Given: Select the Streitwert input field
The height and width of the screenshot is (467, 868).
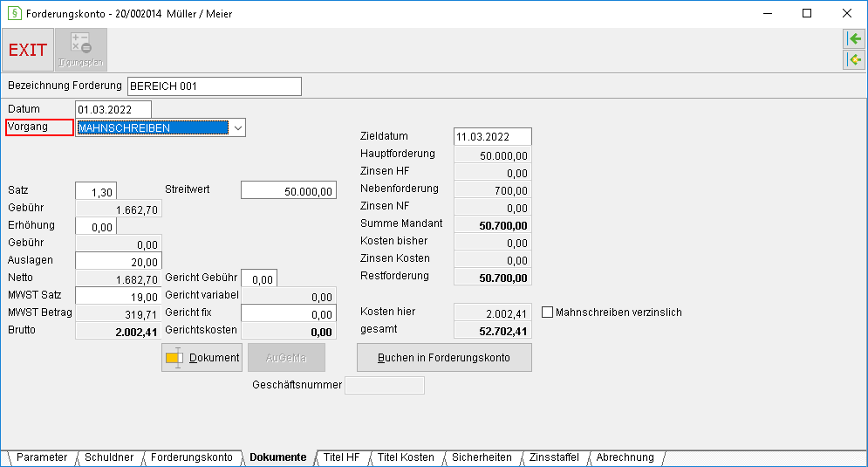Looking at the screenshot, I should point(289,190).
